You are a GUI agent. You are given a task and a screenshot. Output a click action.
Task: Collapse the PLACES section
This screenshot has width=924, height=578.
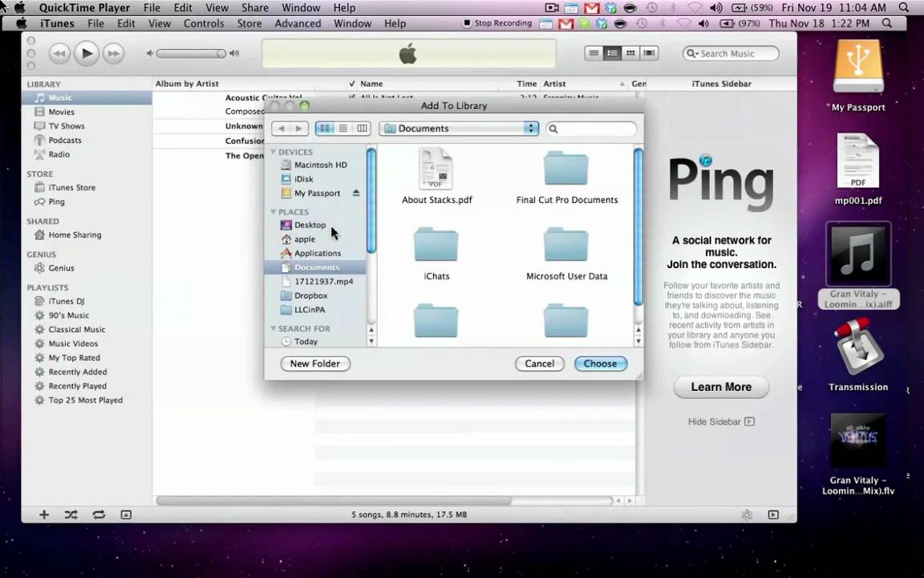point(274,212)
